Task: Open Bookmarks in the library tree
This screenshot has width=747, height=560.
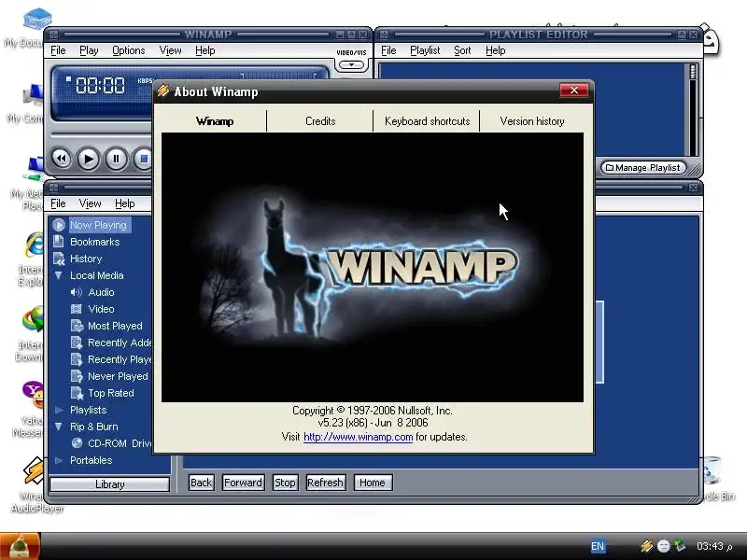Action: point(95,242)
